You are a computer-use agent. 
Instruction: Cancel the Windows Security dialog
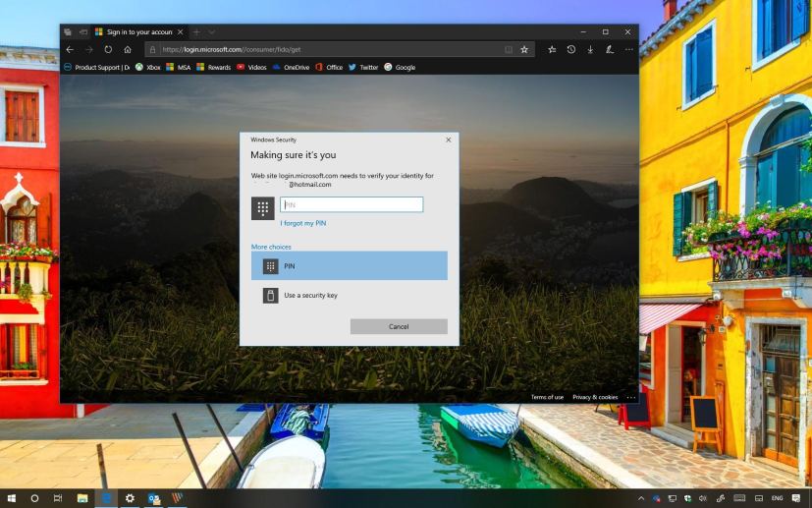click(399, 326)
